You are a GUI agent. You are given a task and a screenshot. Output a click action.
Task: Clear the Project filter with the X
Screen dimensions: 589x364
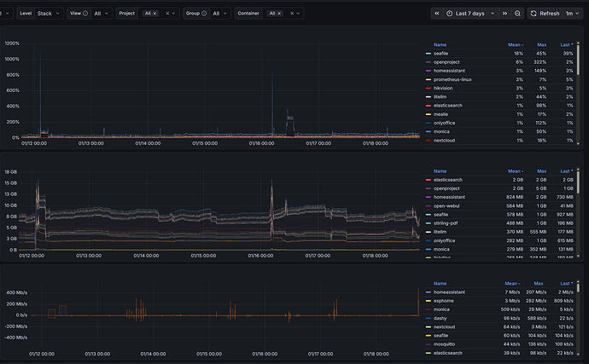(x=167, y=14)
